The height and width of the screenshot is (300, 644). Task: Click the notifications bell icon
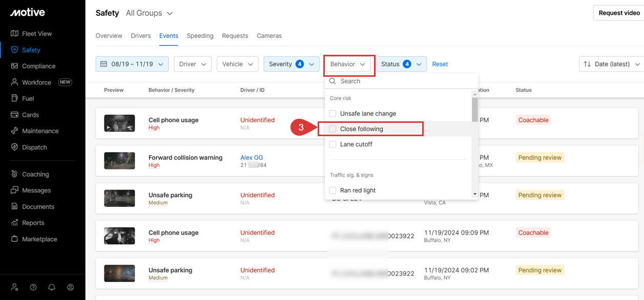(52, 287)
